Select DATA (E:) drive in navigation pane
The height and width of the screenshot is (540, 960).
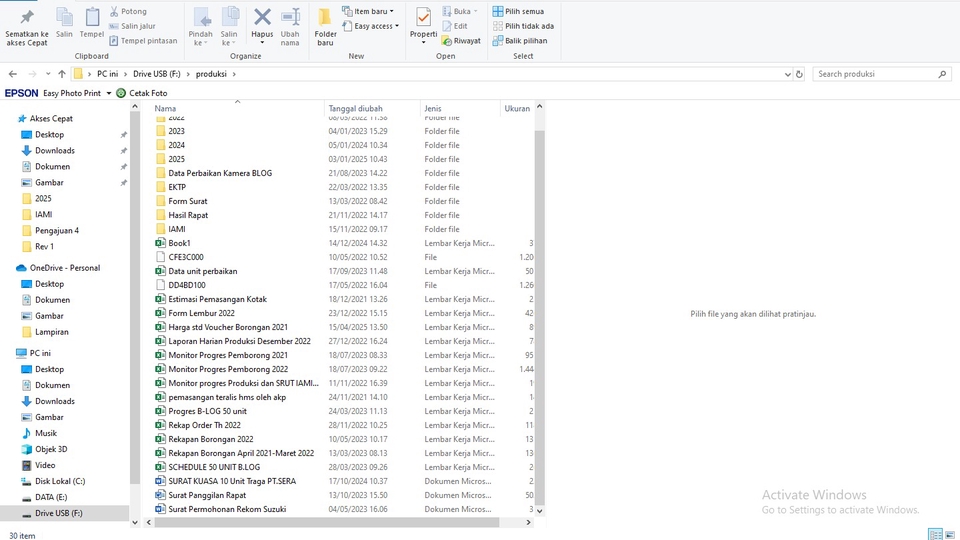51,497
